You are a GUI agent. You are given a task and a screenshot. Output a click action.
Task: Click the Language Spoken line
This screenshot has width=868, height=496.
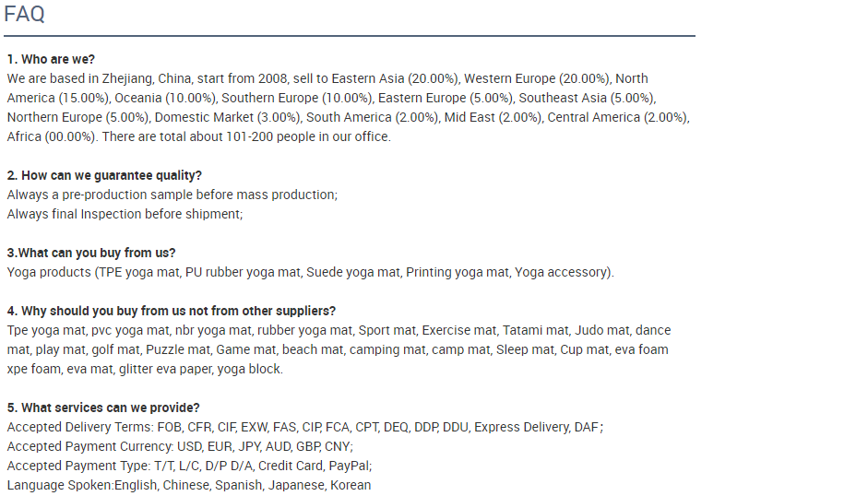point(189,485)
